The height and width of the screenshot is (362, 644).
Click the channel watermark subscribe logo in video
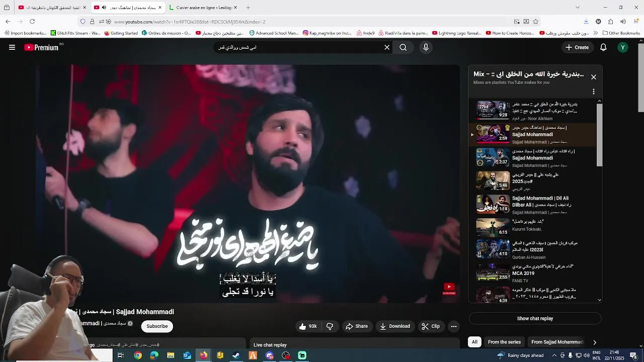pyautogui.click(x=449, y=289)
